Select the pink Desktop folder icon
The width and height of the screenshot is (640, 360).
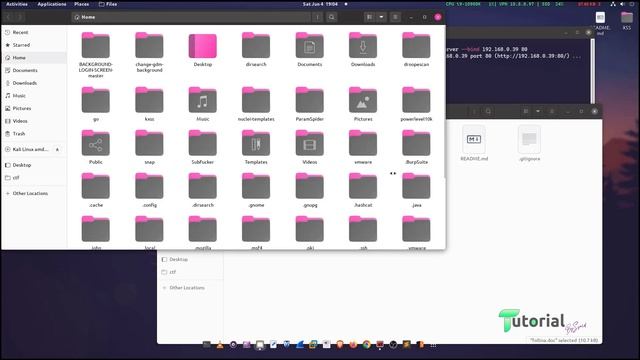click(203, 46)
